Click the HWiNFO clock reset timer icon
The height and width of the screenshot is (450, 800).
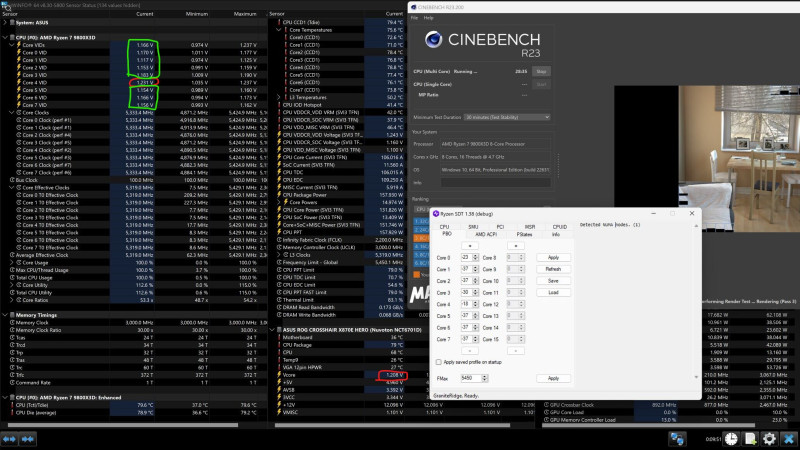731,439
